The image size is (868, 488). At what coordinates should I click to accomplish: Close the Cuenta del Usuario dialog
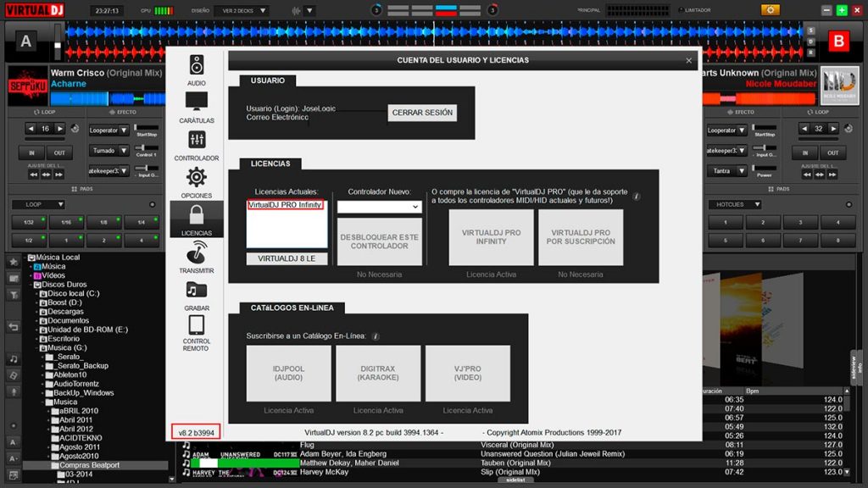[x=688, y=60]
